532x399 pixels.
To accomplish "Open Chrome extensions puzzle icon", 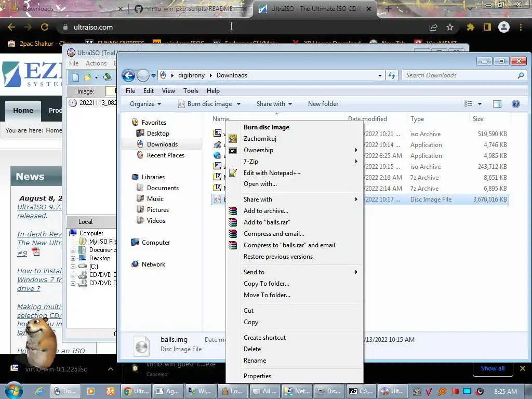I will point(470,27).
